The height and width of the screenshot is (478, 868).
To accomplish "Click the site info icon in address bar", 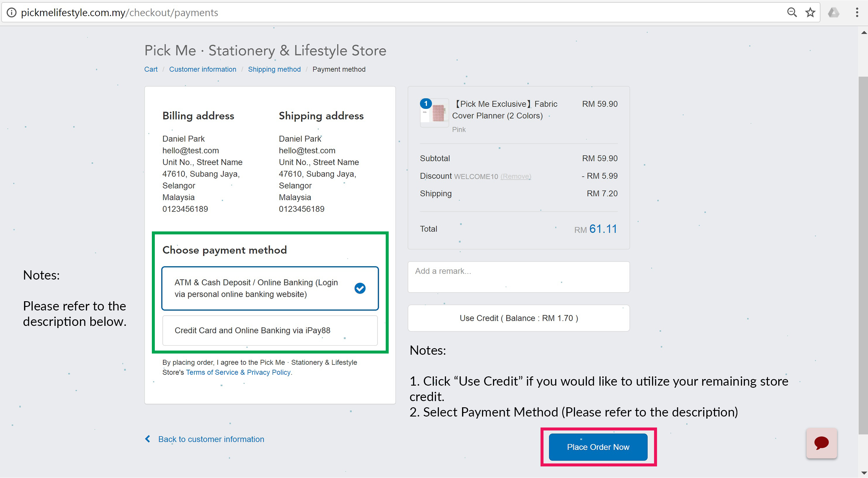I will pos(12,12).
